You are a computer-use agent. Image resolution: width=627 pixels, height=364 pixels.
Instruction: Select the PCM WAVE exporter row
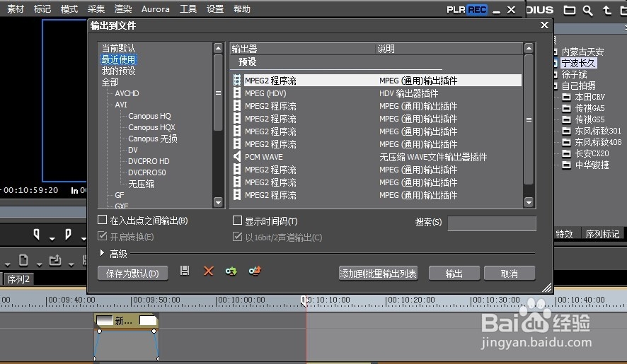pyautogui.click(x=376, y=157)
